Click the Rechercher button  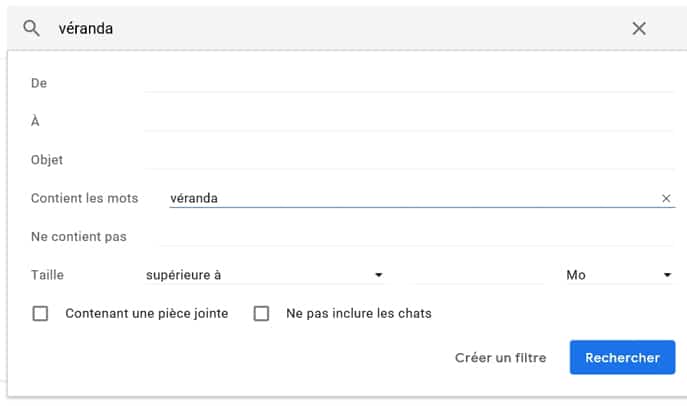[x=622, y=357]
